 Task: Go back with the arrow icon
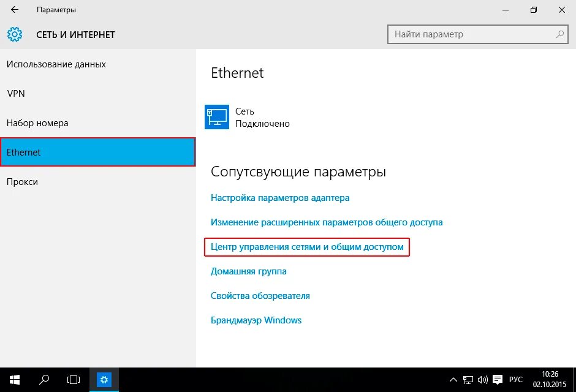(14, 10)
